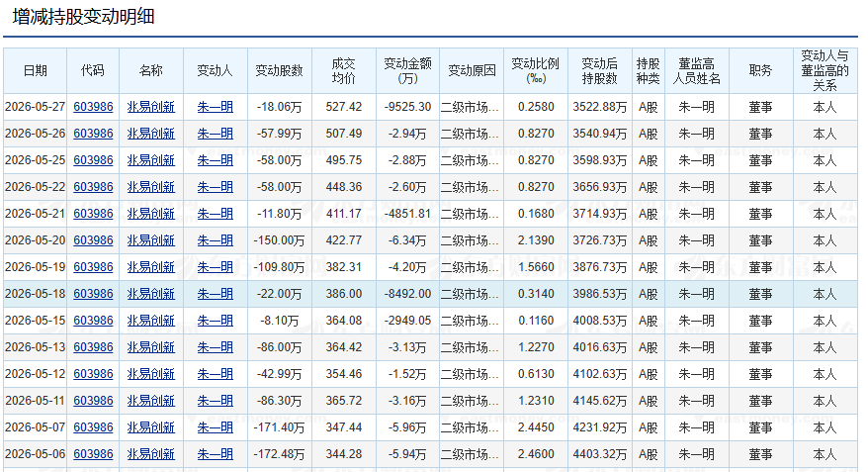
Task: Click 二级市场... reason in 2026-05-26 row
Action: pyautogui.click(x=470, y=134)
